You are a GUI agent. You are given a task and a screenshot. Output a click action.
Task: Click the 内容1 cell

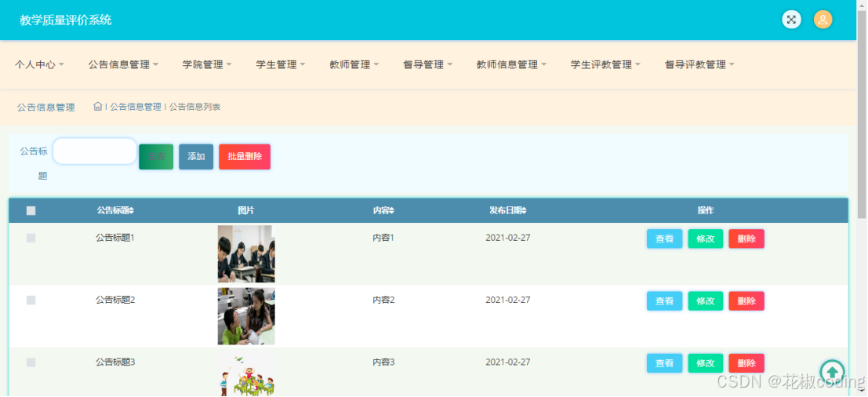(x=383, y=238)
